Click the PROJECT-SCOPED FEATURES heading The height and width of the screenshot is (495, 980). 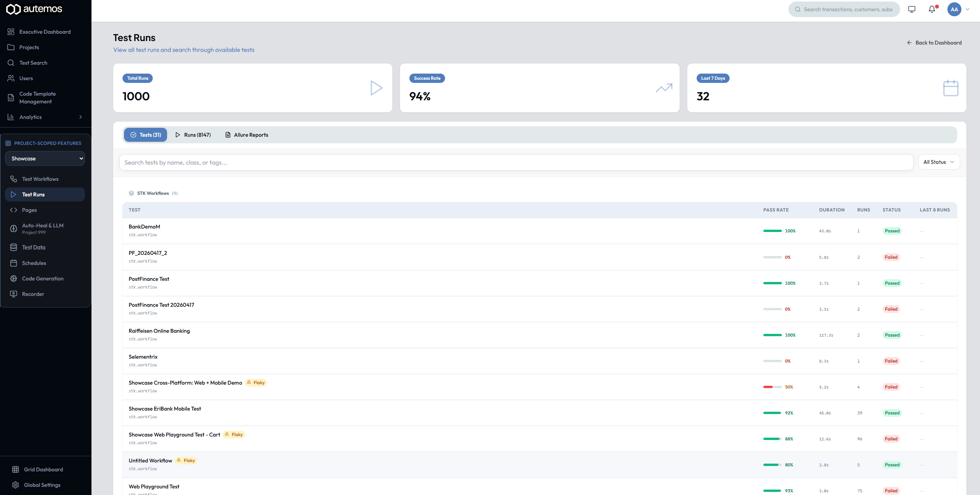(x=48, y=143)
